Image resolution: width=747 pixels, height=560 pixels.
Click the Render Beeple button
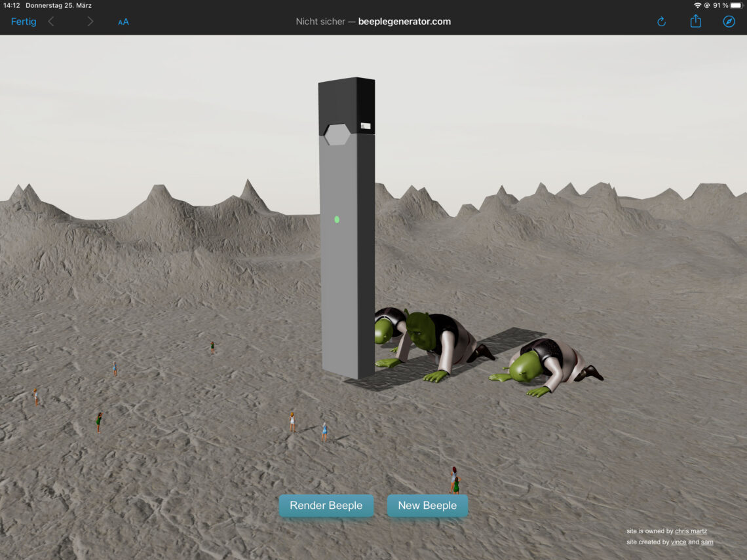pyautogui.click(x=326, y=505)
